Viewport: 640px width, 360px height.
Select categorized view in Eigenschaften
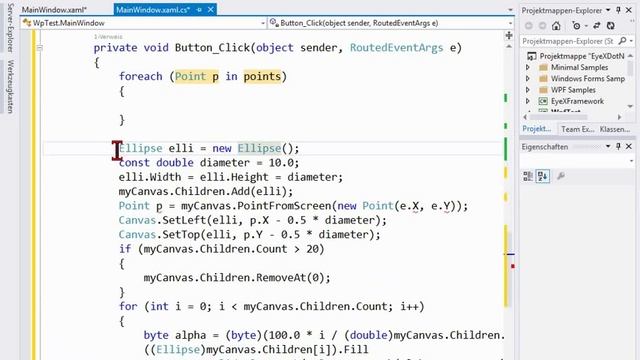click(528, 176)
